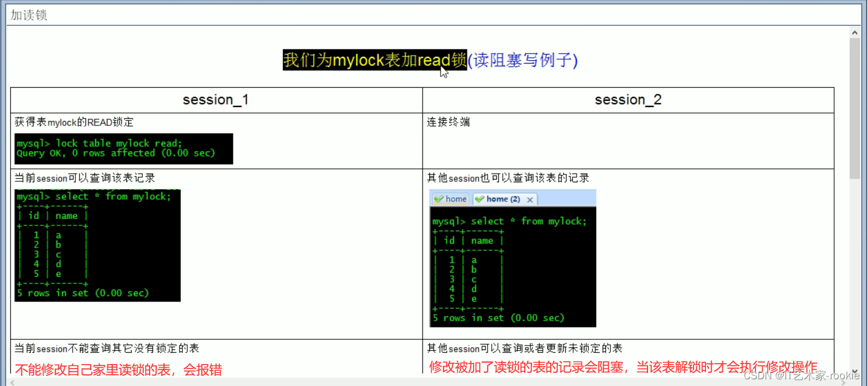
Task: Click the session_1 column header
Action: pyautogui.click(x=215, y=100)
